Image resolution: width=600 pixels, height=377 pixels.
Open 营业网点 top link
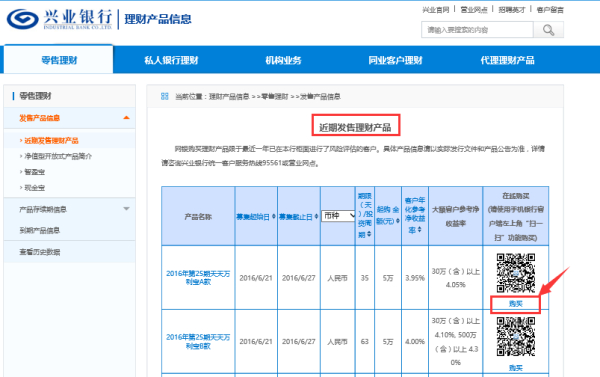pos(474,10)
